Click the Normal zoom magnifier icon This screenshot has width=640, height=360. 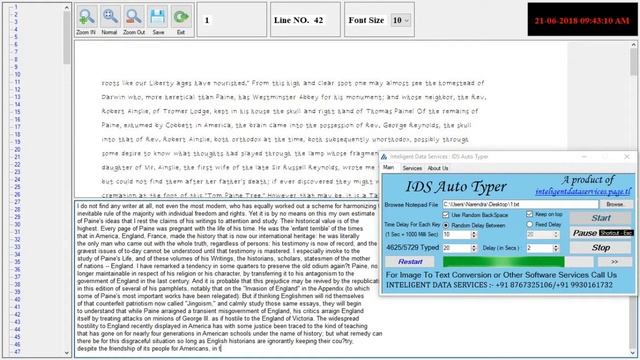110,17
